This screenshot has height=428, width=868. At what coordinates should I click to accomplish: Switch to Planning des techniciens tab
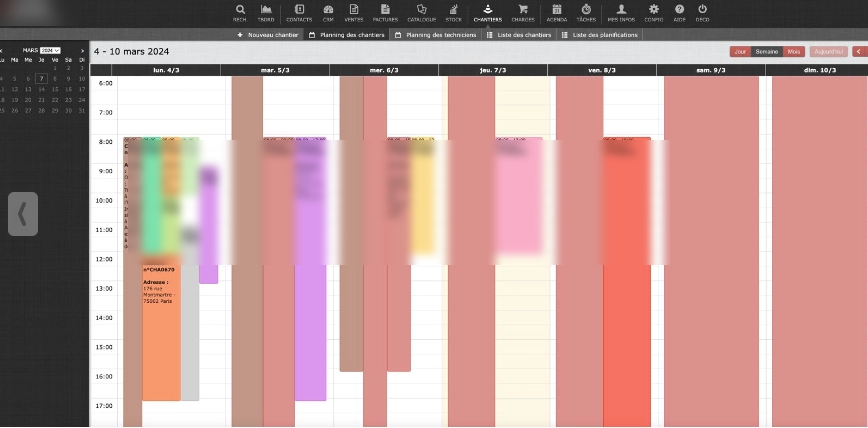[435, 35]
